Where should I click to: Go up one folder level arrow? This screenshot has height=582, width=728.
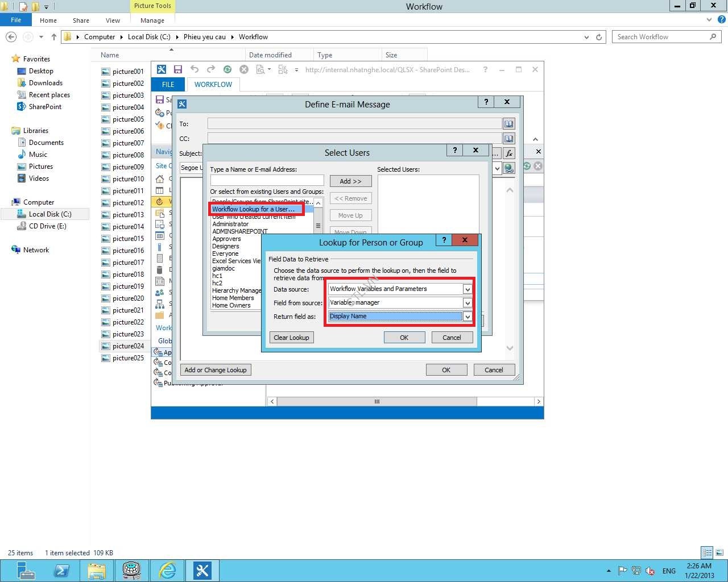[x=54, y=37]
